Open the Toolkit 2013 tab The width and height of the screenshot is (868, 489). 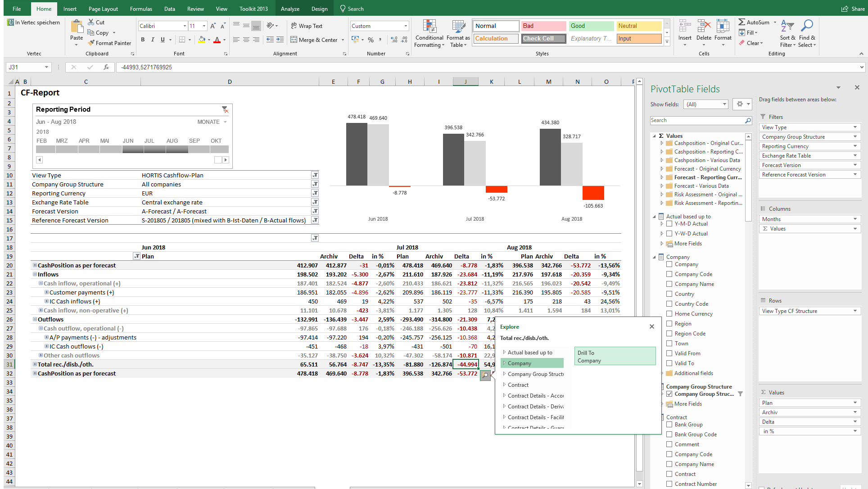click(253, 9)
